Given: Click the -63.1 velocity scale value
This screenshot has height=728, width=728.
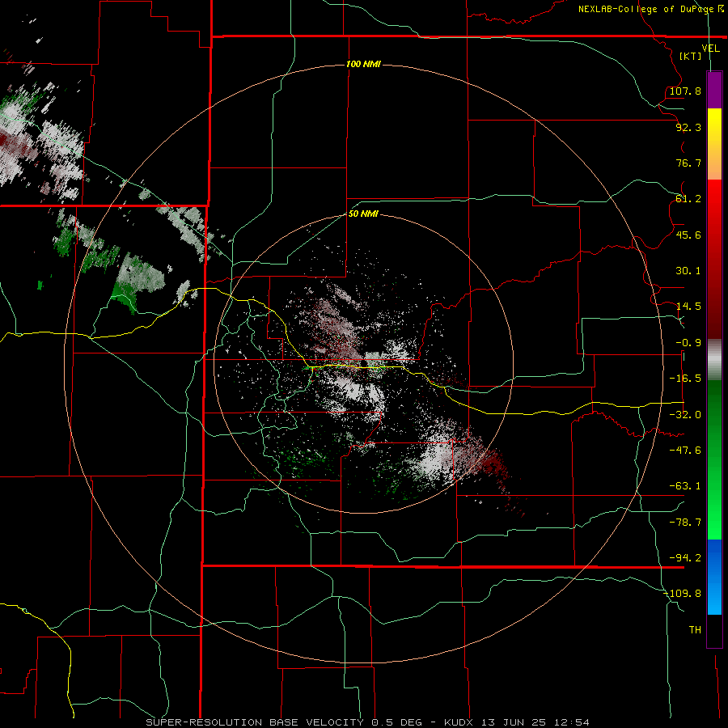Looking at the screenshot, I should coord(685,486).
